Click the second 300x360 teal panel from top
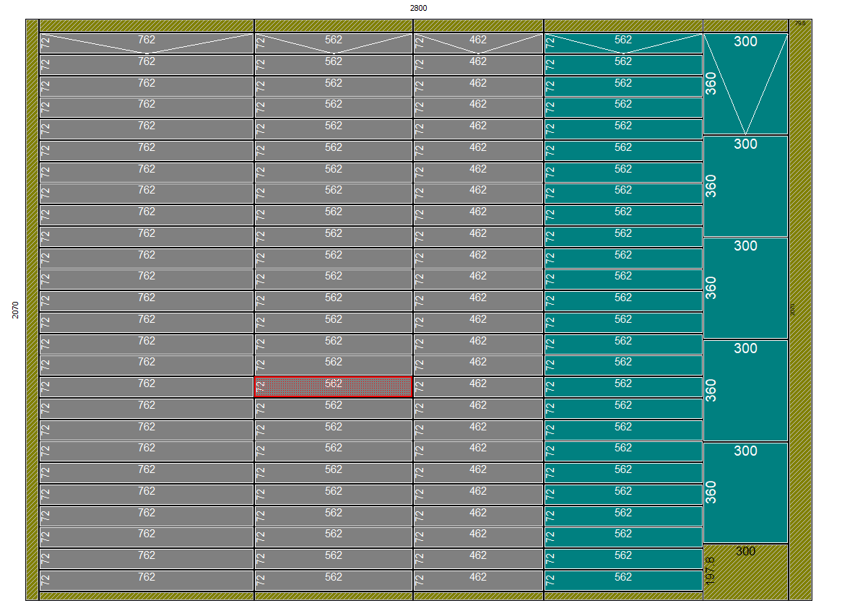842x616 pixels. coord(745,186)
